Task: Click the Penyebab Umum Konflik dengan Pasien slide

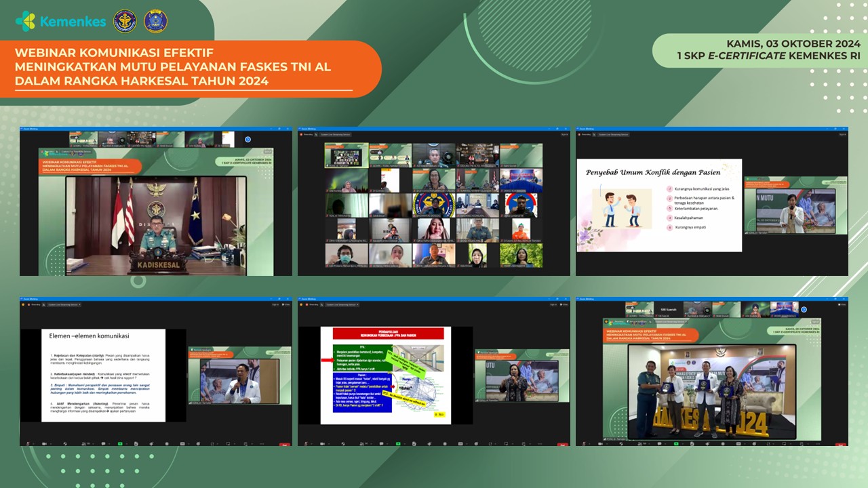Action: [x=658, y=205]
